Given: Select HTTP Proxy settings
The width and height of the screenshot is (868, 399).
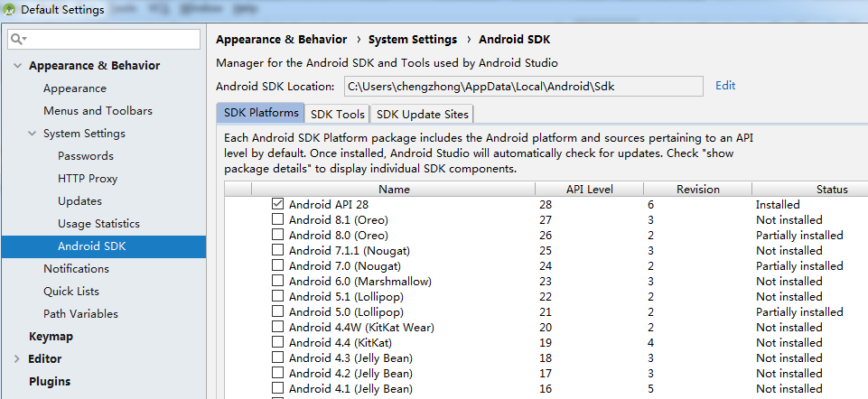Looking at the screenshot, I should coord(88,179).
